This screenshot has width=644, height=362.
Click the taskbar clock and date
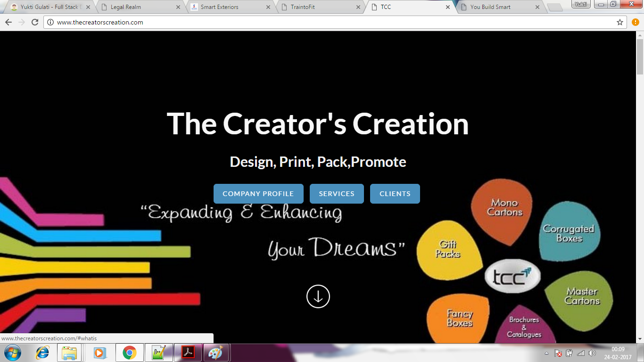click(x=618, y=353)
